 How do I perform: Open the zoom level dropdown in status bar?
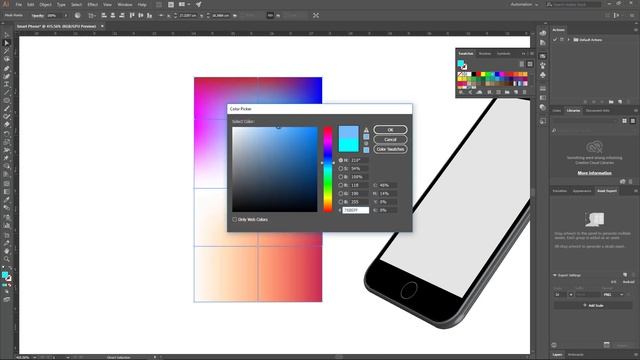(34, 357)
